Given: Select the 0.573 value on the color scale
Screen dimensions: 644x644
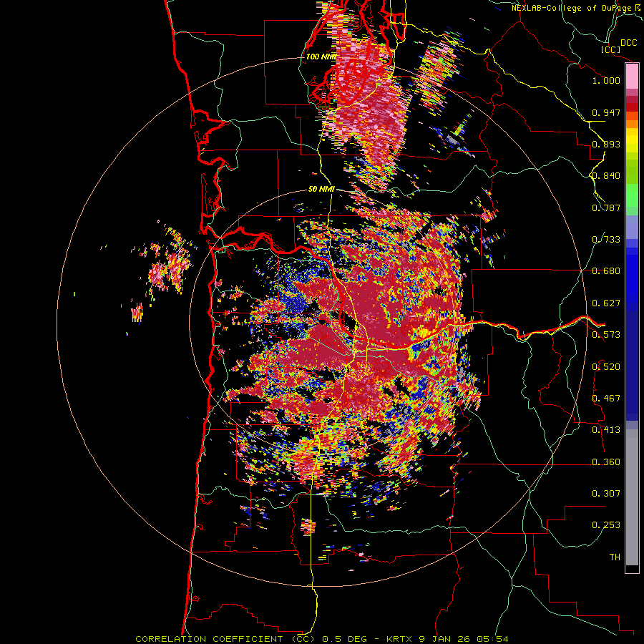Looking at the screenshot, I should click(606, 335).
